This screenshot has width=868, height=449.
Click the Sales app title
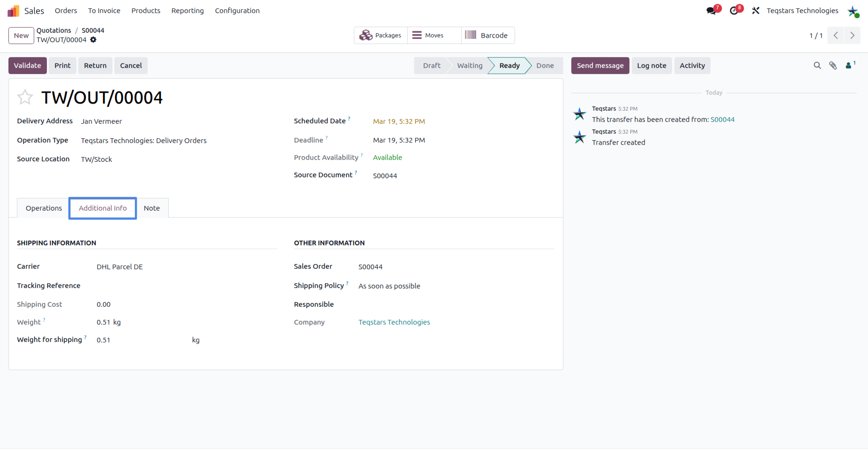point(34,11)
